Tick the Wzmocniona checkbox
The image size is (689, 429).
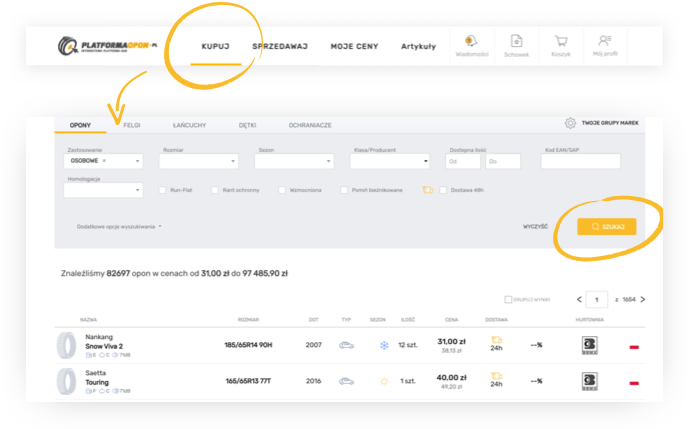(283, 189)
